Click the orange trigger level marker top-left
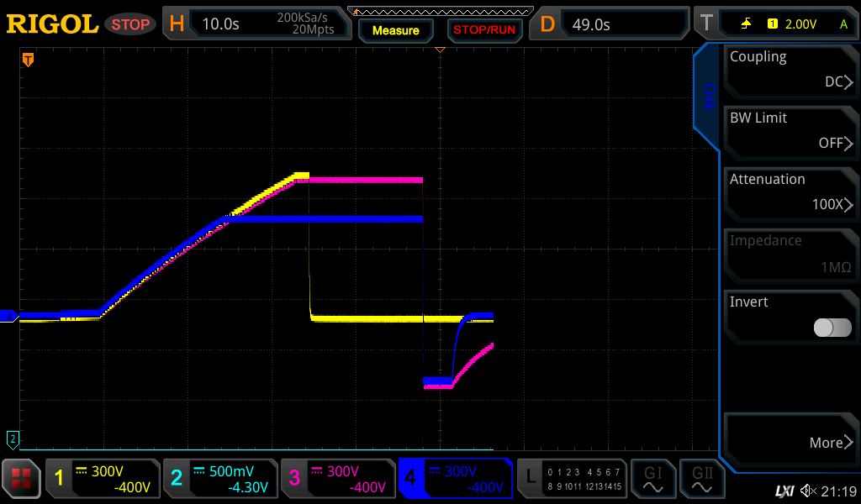This screenshot has height=504, width=861. 28,60
